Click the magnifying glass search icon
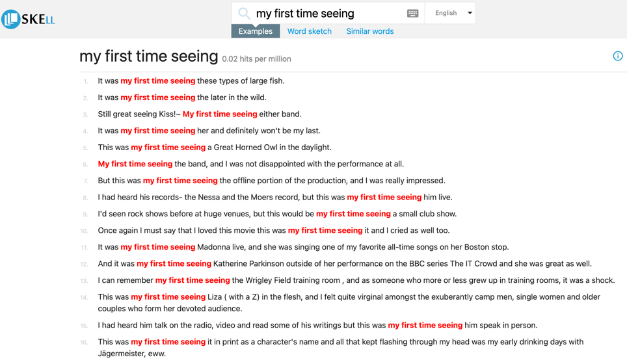 coord(244,14)
